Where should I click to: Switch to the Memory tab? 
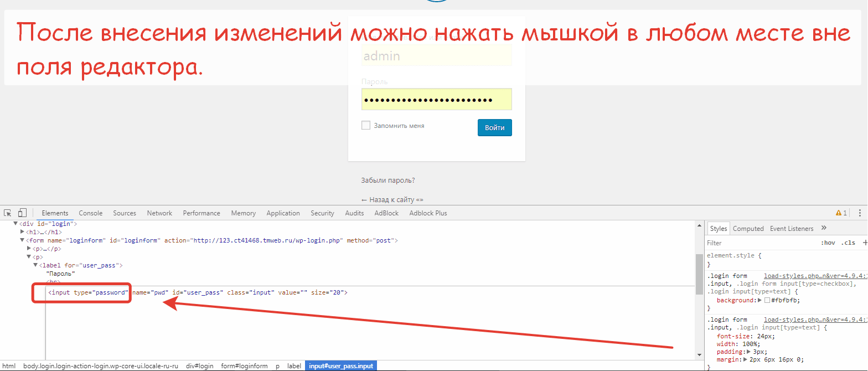point(244,213)
